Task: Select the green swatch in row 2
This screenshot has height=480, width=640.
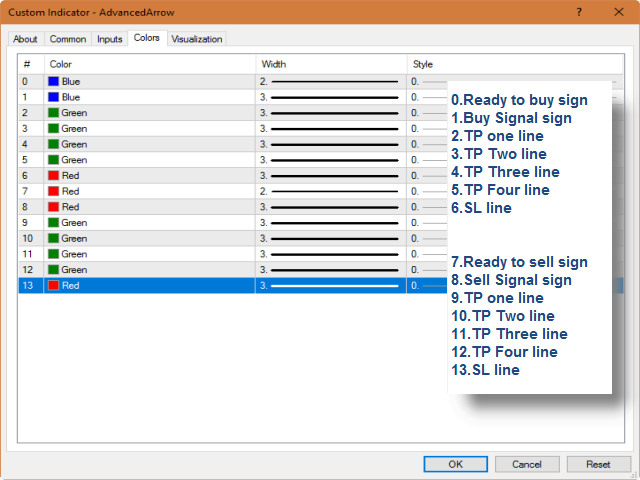Action: [54, 113]
